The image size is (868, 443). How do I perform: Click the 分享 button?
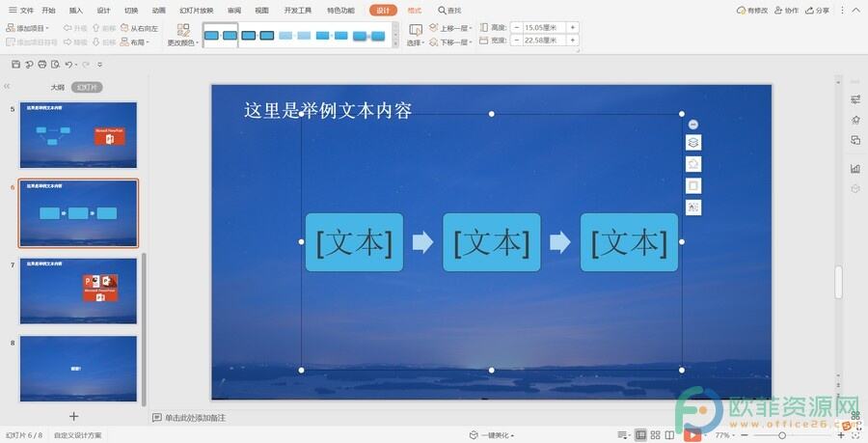point(818,10)
